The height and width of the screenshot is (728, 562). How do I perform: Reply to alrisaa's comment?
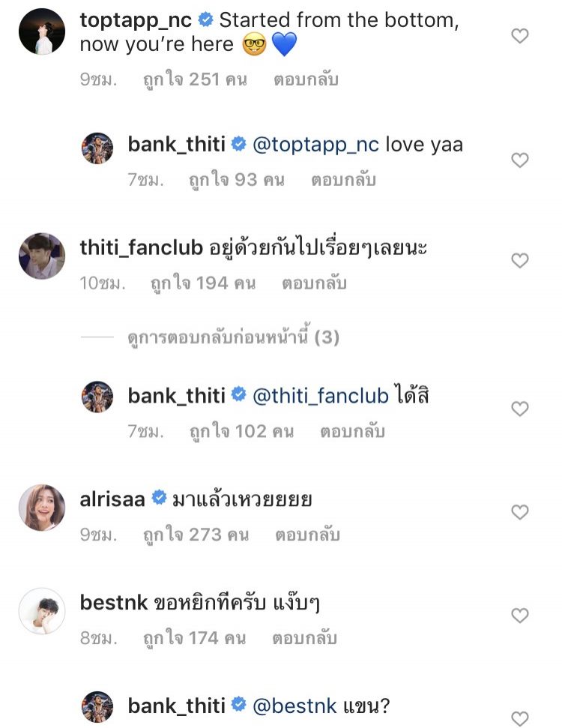(307, 535)
